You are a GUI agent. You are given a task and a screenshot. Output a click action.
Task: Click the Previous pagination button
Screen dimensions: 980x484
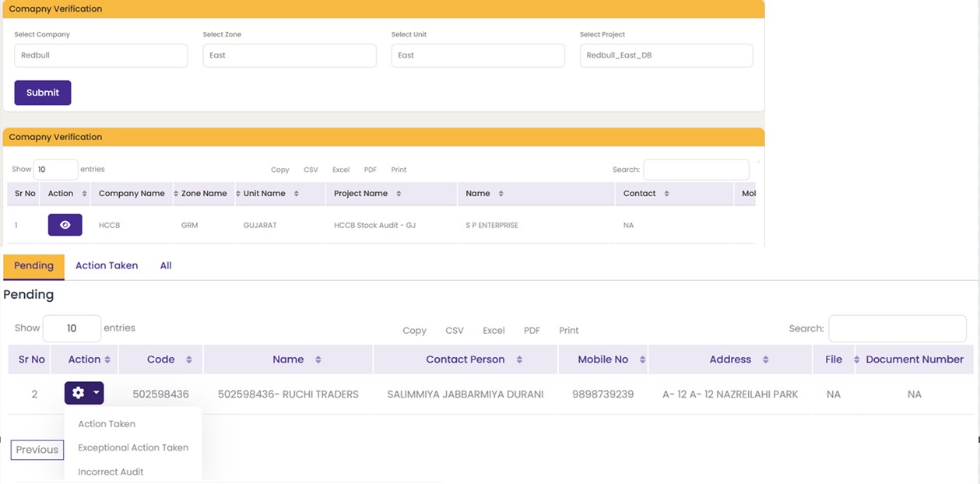[x=37, y=450]
